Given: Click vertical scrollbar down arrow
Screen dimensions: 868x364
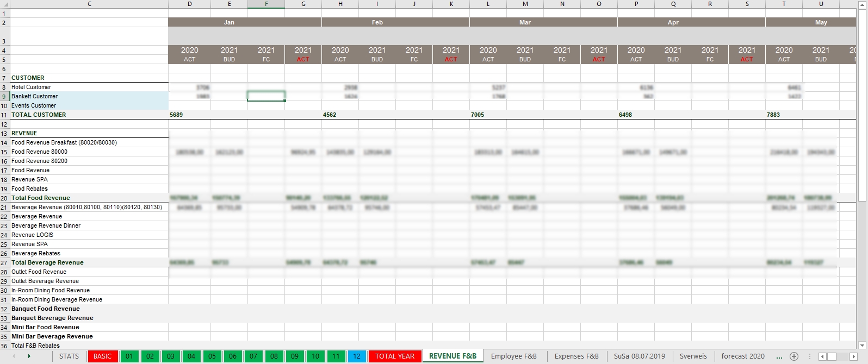Looking at the screenshot, I should [x=862, y=346].
